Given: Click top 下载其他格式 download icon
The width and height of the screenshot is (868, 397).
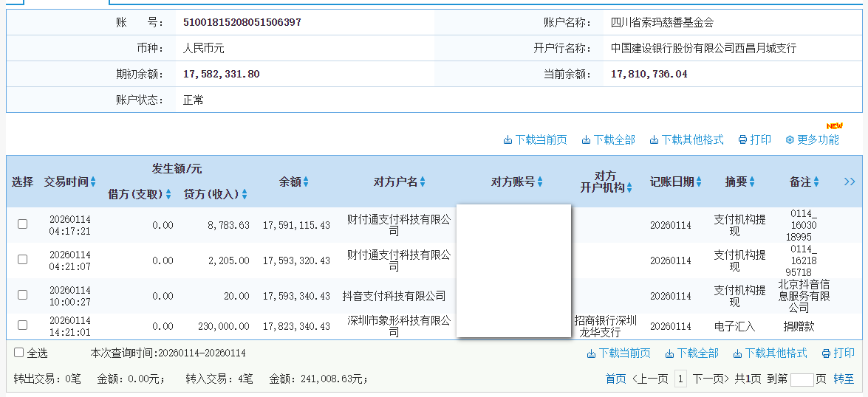Looking at the screenshot, I should [x=654, y=140].
